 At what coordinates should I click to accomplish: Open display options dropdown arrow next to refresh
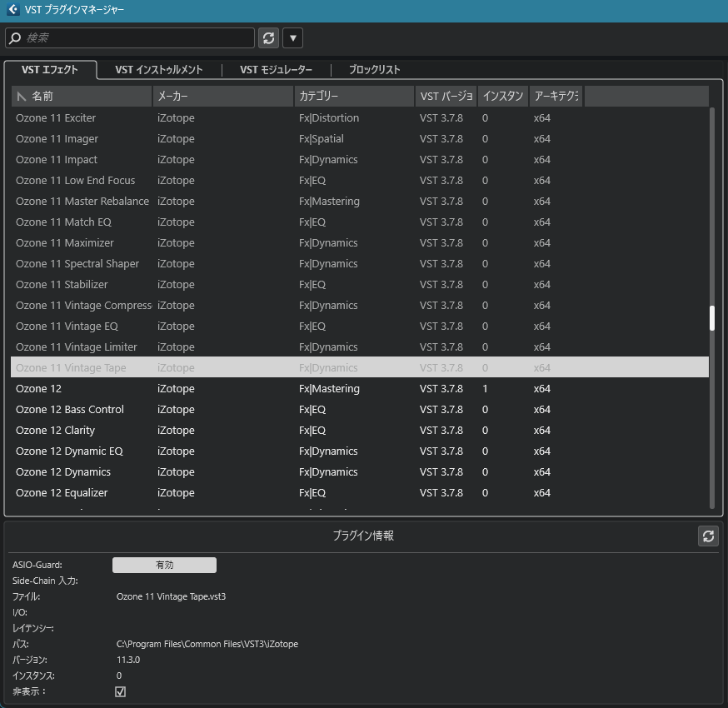point(292,37)
